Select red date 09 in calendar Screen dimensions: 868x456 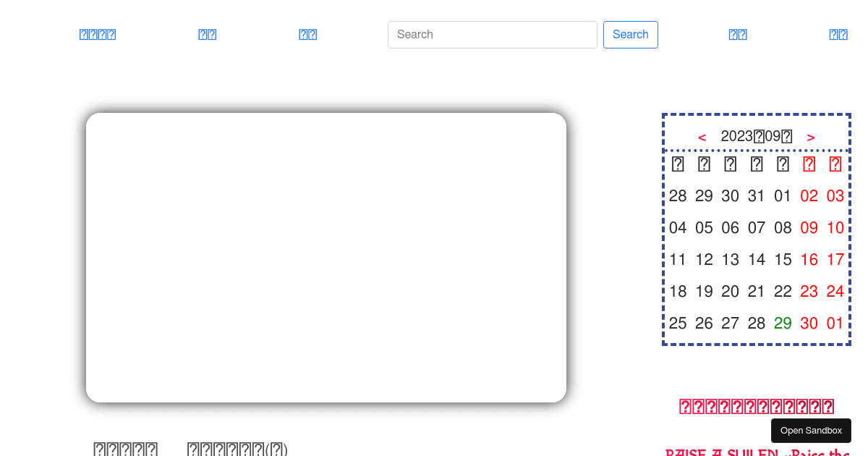point(809,228)
